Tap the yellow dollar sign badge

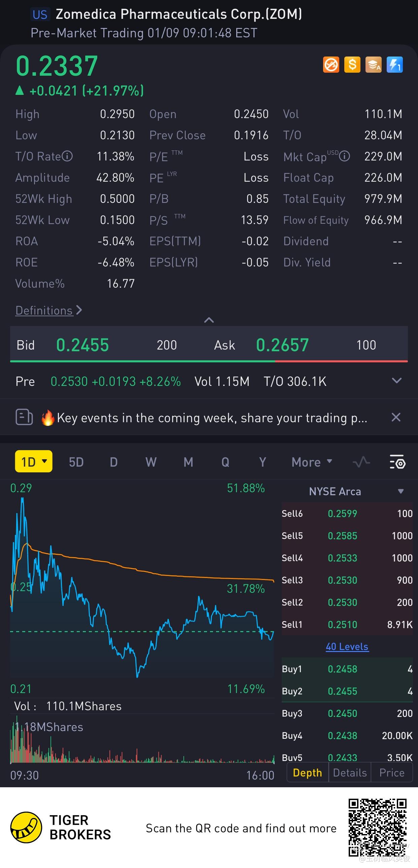(x=352, y=65)
